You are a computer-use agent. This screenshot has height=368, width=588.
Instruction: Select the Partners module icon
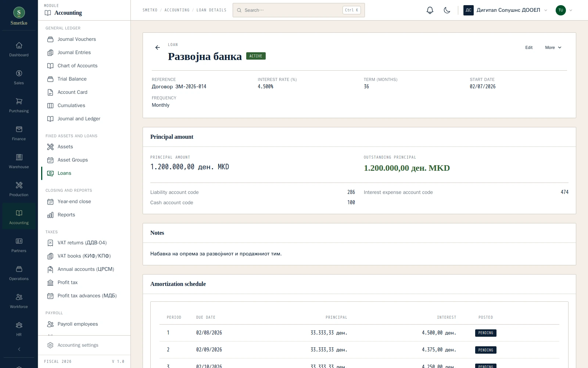(19, 245)
